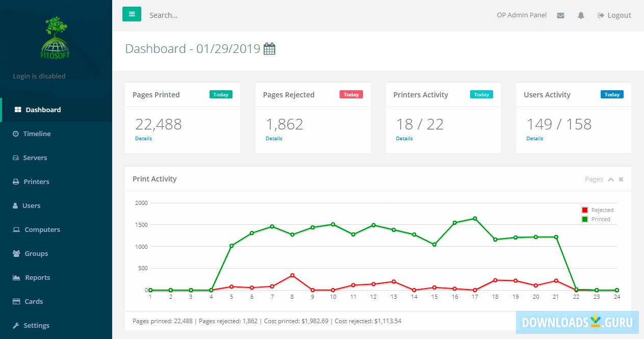Open Reports in sidebar menu
This screenshot has height=339, width=644.
56,277
